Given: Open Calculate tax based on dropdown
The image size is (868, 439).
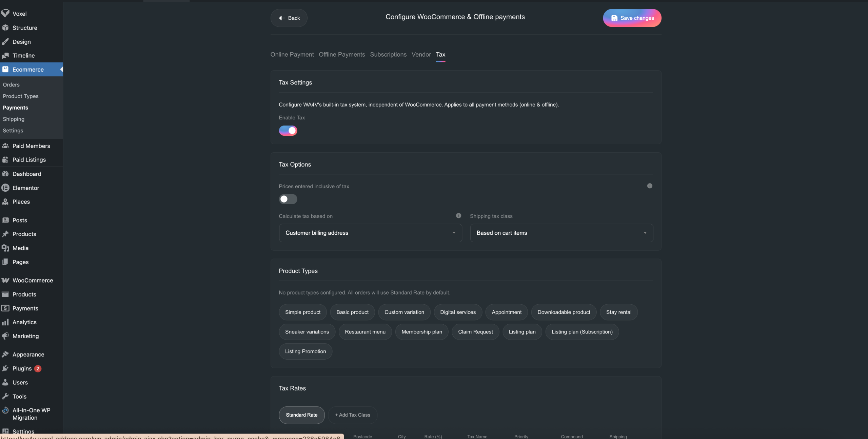Looking at the screenshot, I should click(x=370, y=233).
